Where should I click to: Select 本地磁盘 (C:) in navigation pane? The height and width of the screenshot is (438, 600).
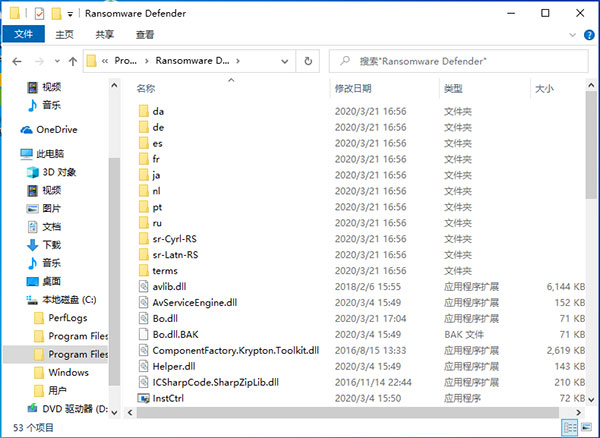pos(61,300)
